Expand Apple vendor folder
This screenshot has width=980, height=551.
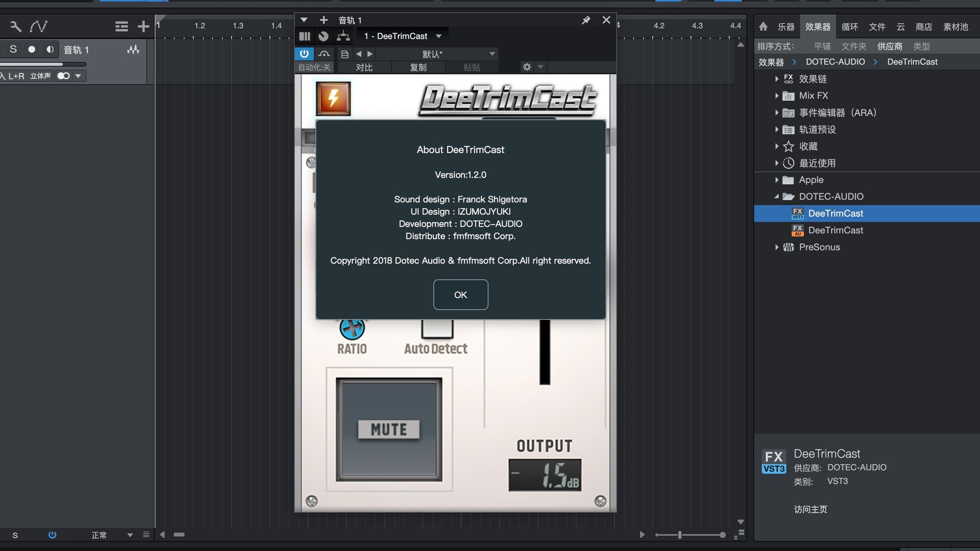(776, 180)
